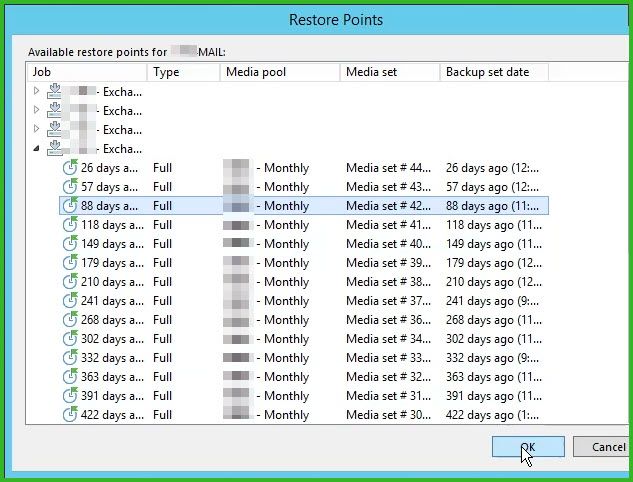The width and height of the screenshot is (633, 482).
Task: Click the restore point icon for 241 days ago
Action: [70, 301]
